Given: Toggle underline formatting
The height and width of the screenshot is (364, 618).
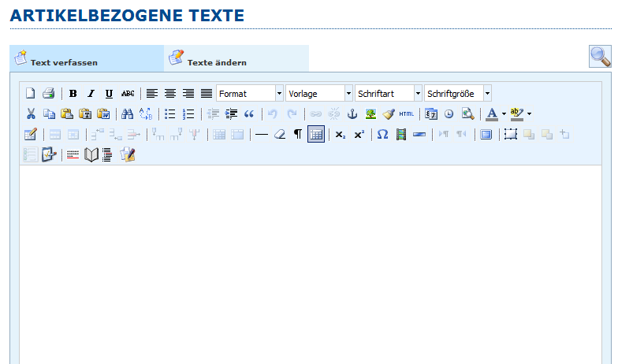Looking at the screenshot, I should (x=109, y=94).
